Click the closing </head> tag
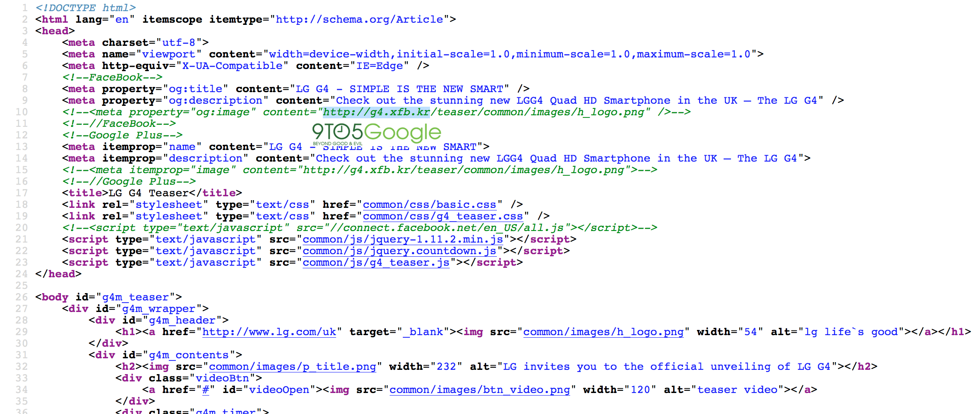The height and width of the screenshot is (414, 980). 58,274
